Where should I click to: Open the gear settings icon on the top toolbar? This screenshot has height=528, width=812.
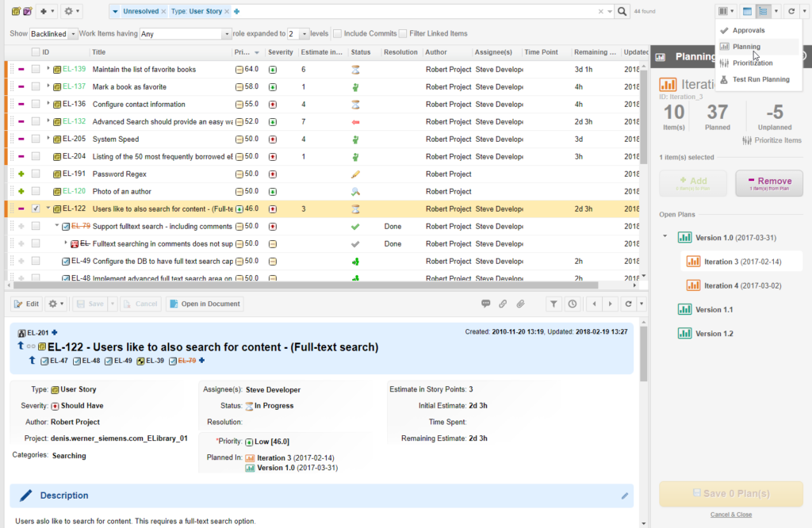coord(68,12)
